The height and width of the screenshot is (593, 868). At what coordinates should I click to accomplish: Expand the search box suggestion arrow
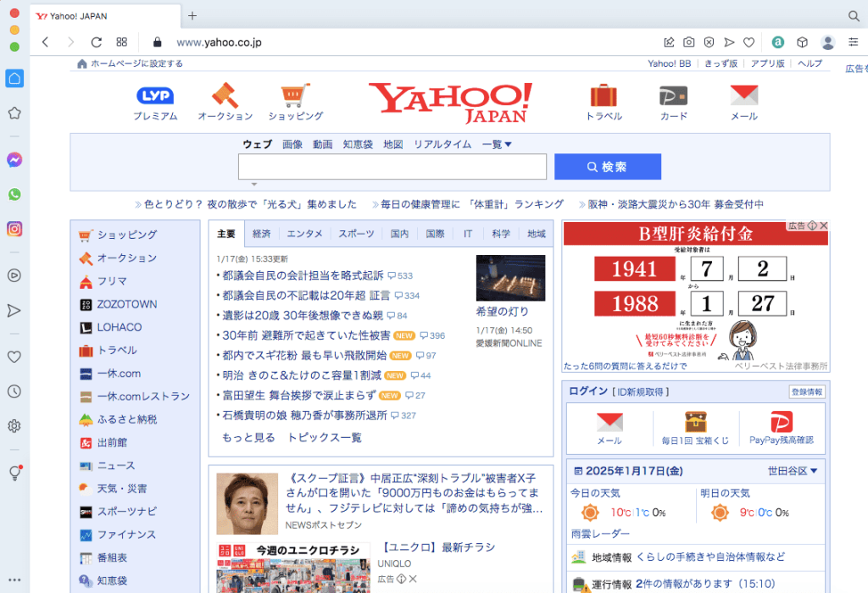coord(254,184)
